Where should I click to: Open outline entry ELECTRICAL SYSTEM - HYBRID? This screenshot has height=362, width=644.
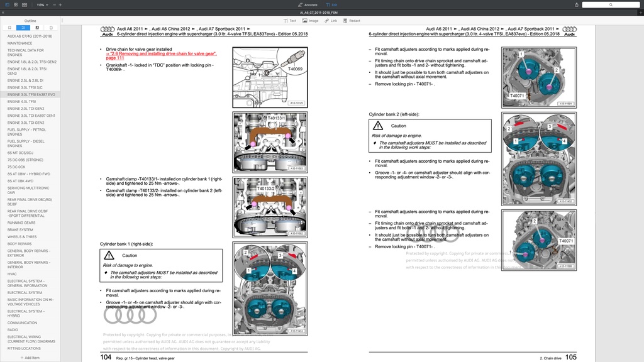(x=26, y=313)
